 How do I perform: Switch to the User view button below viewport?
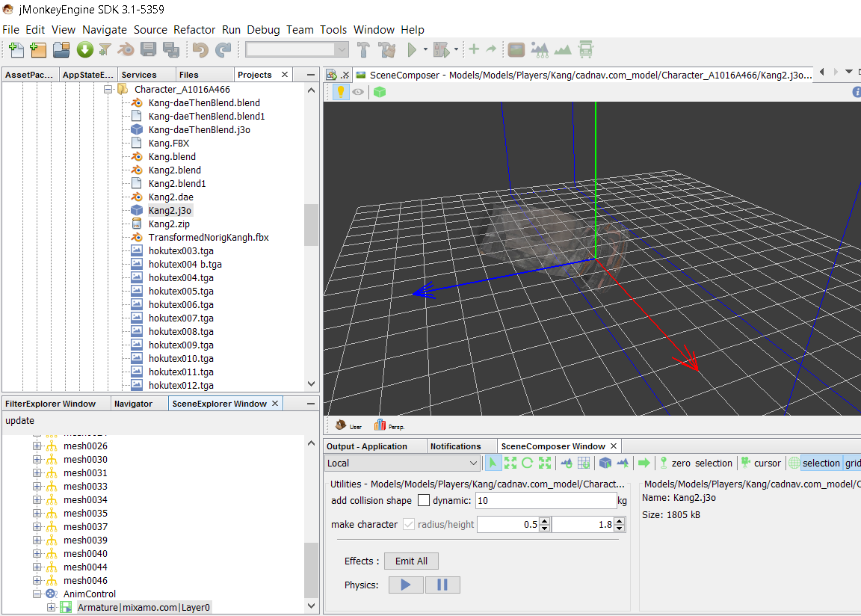349,425
